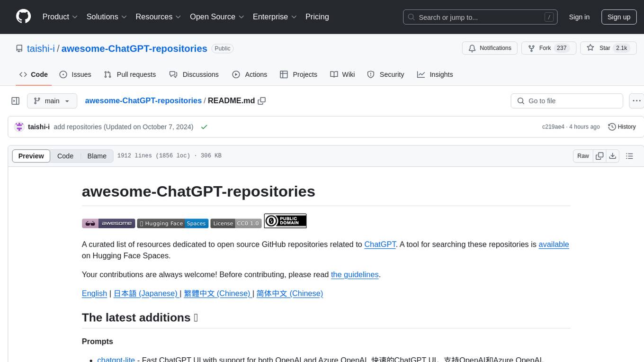Switch to the Actions tab
This screenshot has width=644, height=362.
point(250,74)
